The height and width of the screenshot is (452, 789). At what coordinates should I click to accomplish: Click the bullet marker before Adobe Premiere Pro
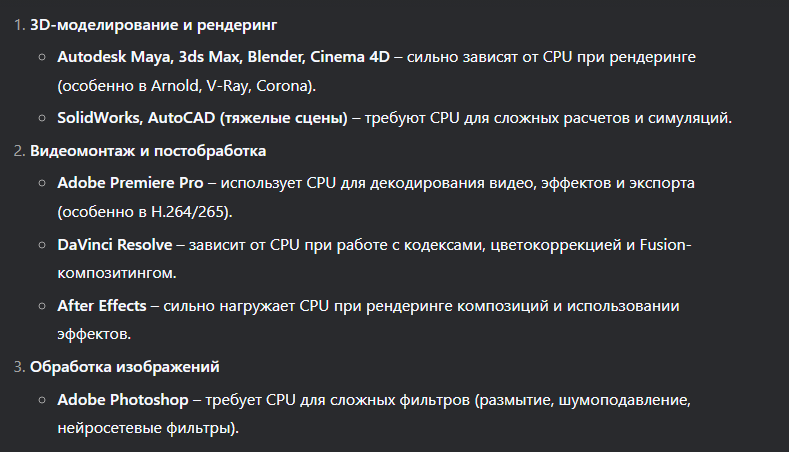pos(42,183)
